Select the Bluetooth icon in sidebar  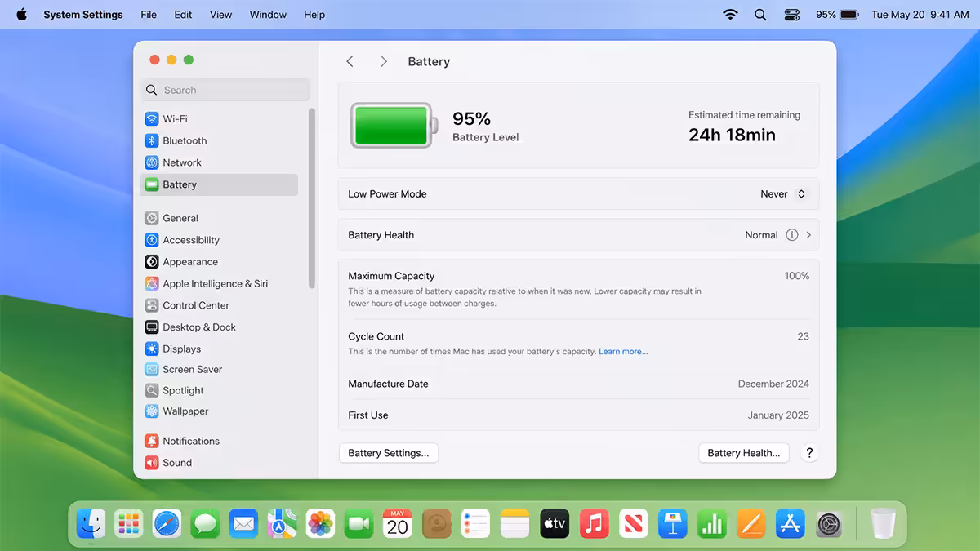pyautogui.click(x=152, y=140)
